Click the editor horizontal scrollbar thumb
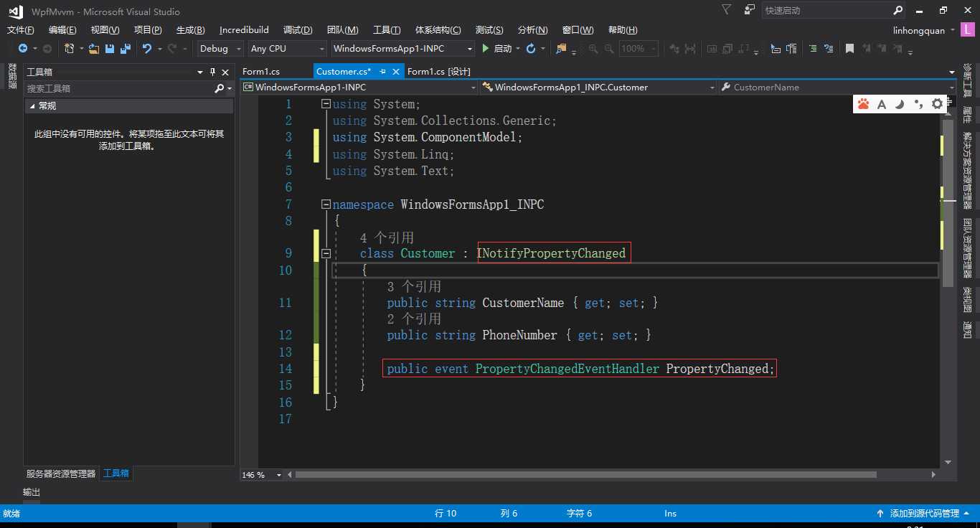 click(x=585, y=475)
